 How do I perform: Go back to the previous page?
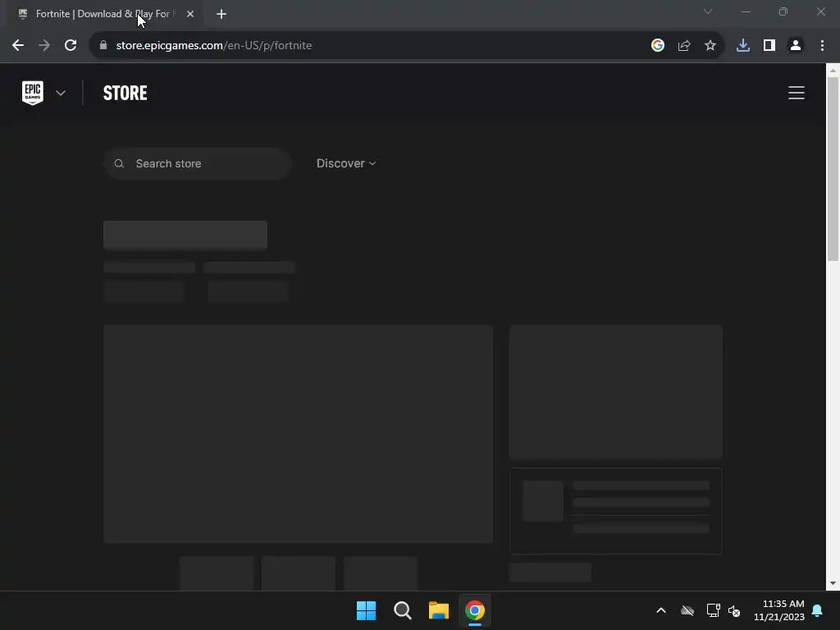(18, 46)
